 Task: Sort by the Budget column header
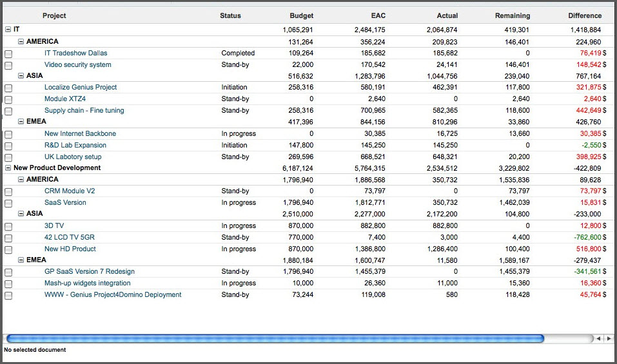302,15
